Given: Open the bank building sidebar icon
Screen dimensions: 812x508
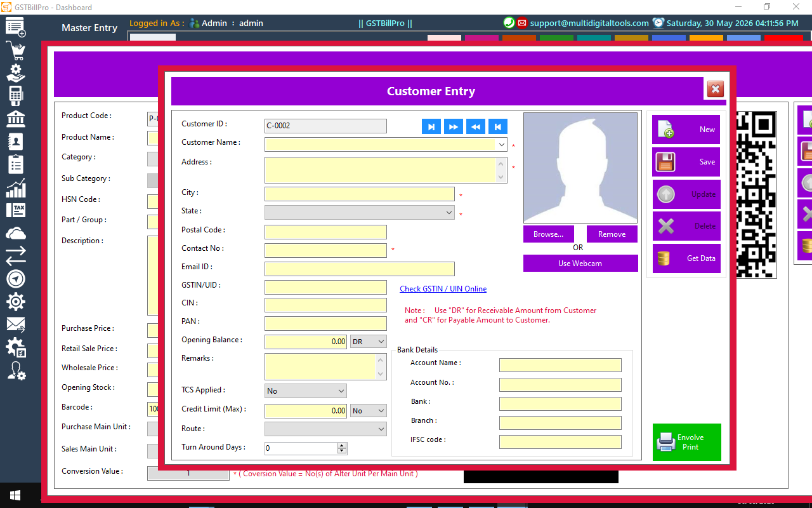Looking at the screenshot, I should 16,119.
